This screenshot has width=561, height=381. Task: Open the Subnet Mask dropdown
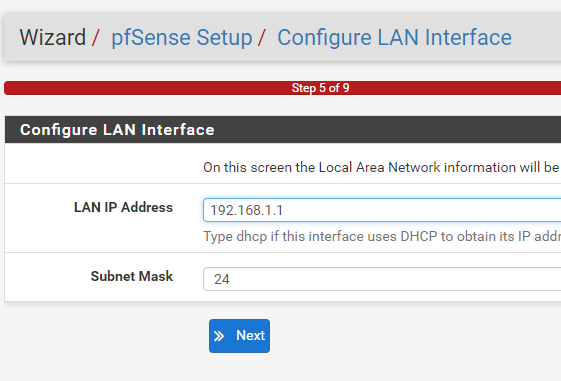pyautogui.click(x=382, y=279)
